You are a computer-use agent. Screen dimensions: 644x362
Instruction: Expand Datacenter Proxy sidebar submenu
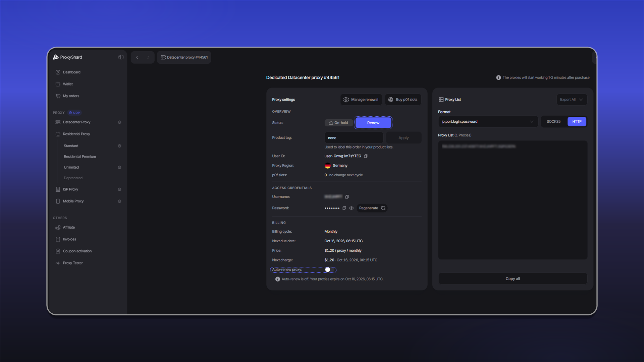click(x=119, y=122)
